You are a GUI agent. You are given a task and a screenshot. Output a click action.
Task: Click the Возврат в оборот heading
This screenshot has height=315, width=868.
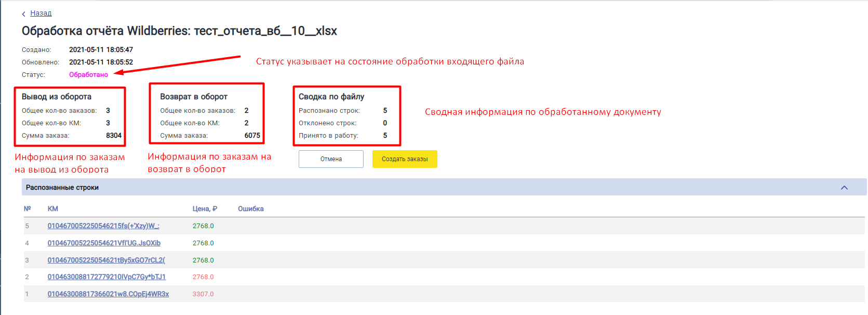click(x=194, y=97)
